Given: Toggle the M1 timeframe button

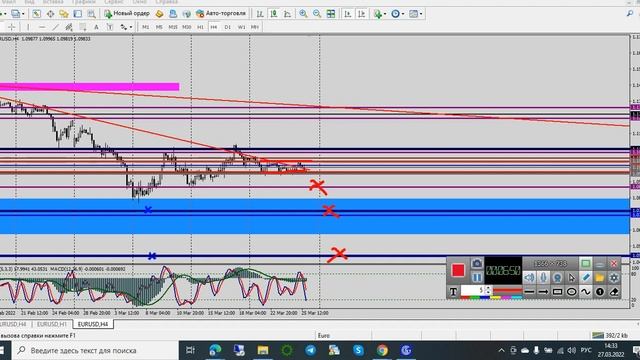Looking at the screenshot, I should tap(146, 27).
